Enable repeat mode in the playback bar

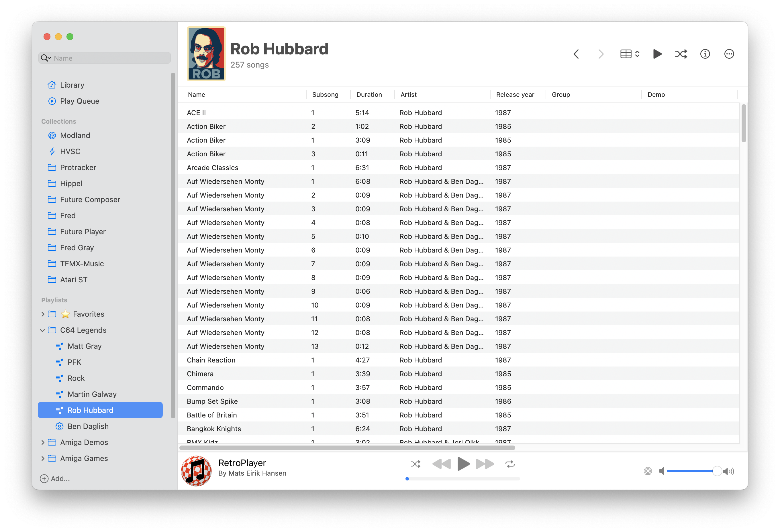pyautogui.click(x=510, y=464)
